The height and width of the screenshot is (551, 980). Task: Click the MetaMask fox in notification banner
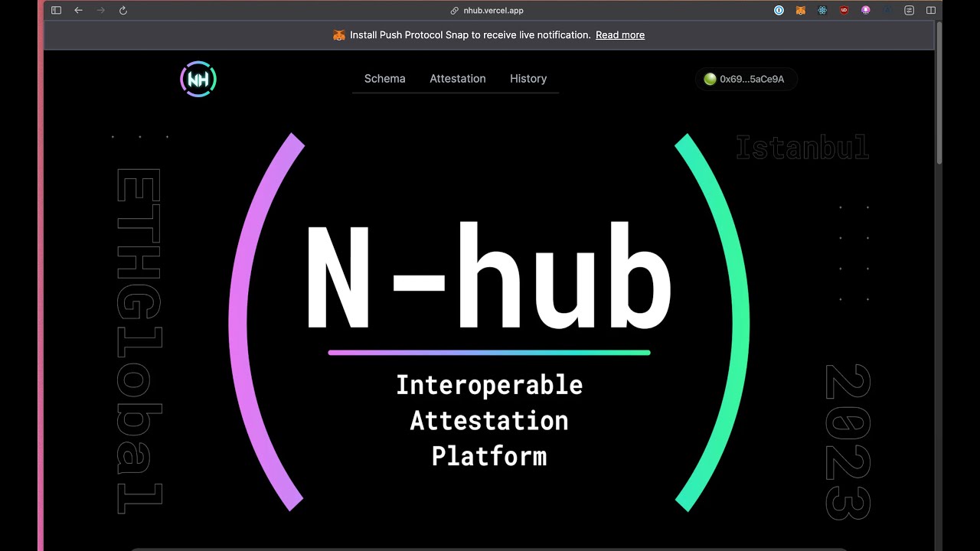pyautogui.click(x=339, y=35)
